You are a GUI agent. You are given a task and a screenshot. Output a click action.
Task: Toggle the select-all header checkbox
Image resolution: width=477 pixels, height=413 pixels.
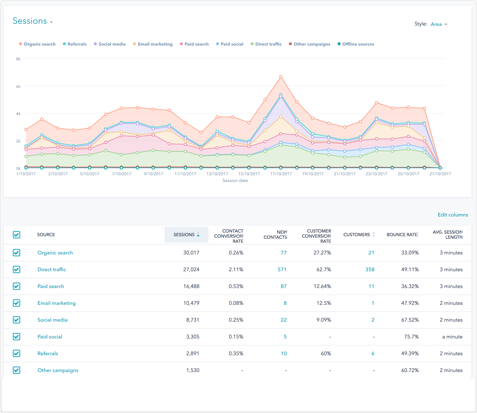tap(16, 235)
